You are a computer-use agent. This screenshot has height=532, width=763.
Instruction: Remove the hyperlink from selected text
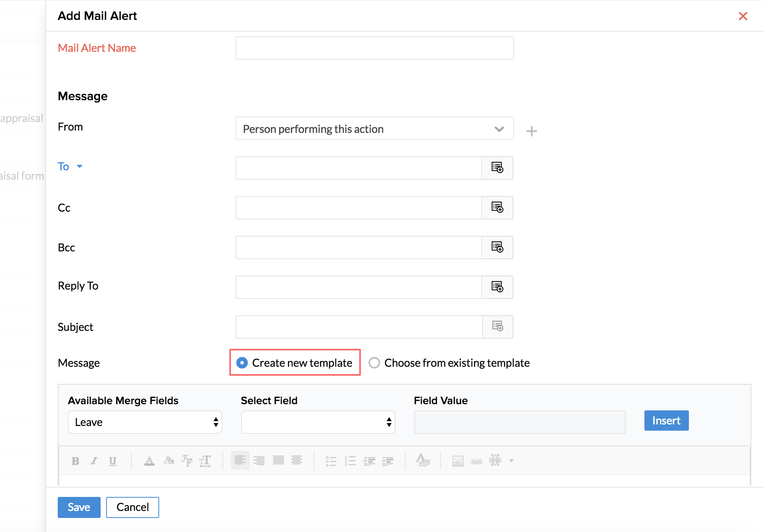[x=495, y=460]
